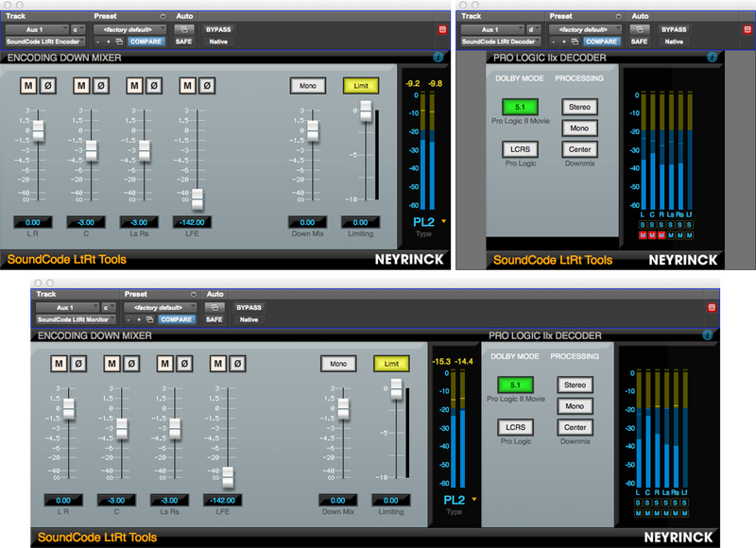Screen dimensions: 756x548
Task: Click the L R value field 0.00 in Encoder
Action: (x=33, y=222)
